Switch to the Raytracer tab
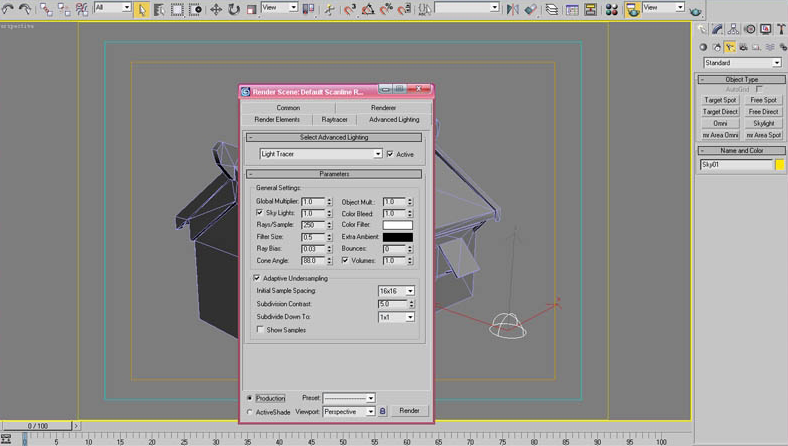 (x=335, y=120)
